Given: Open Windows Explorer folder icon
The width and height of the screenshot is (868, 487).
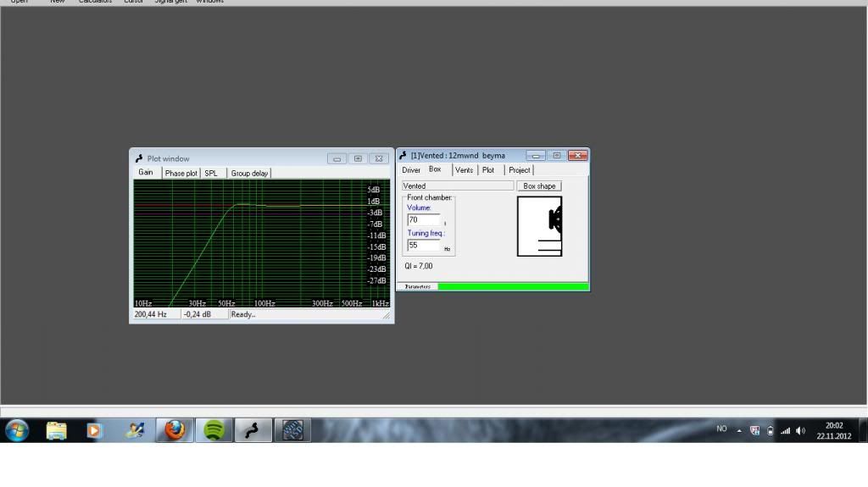Looking at the screenshot, I should pos(56,430).
